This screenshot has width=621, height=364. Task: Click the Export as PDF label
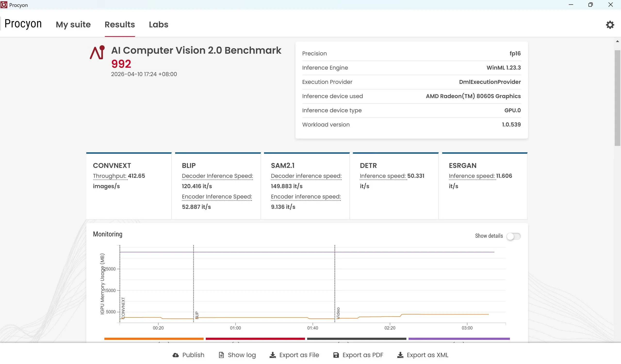click(x=363, y=355)
